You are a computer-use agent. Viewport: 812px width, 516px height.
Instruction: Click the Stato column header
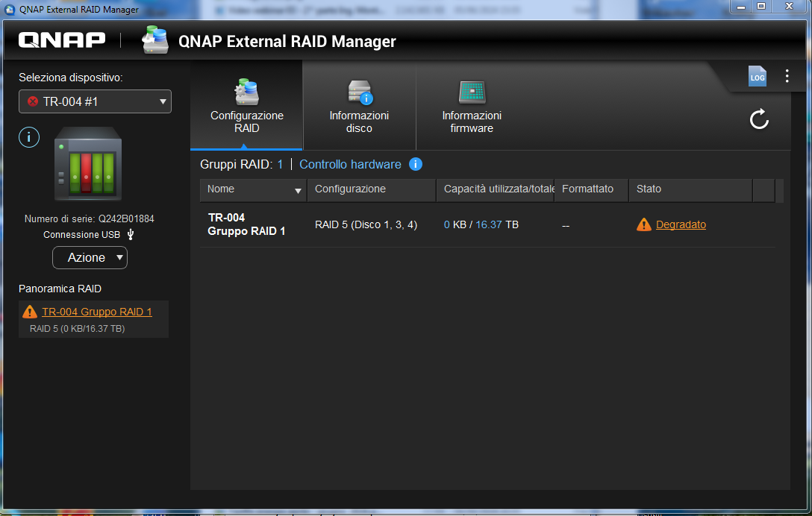tap(649, 189)
